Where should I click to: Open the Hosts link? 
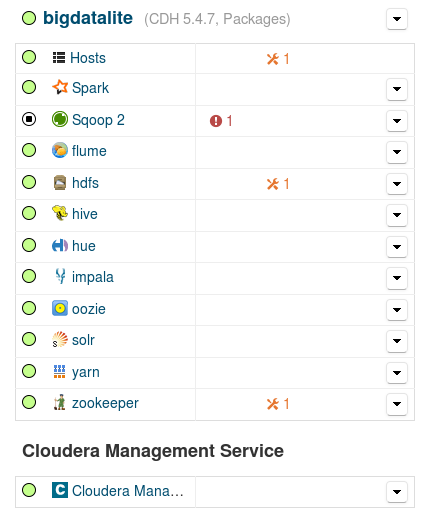coord(88,58)
